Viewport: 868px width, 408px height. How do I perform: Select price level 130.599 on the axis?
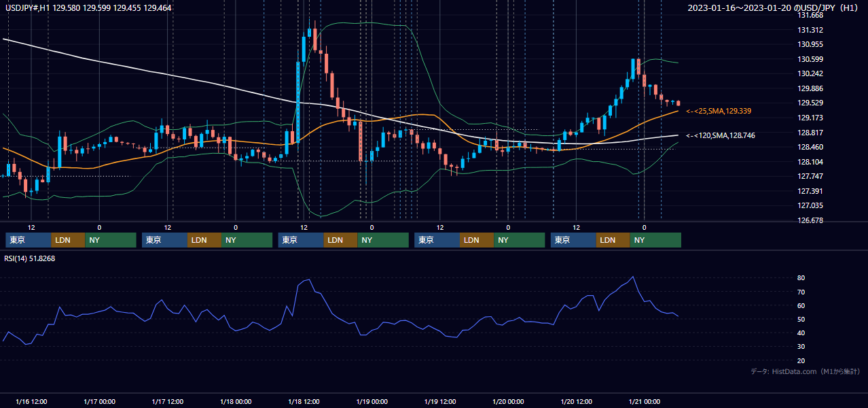coord(810,59)
